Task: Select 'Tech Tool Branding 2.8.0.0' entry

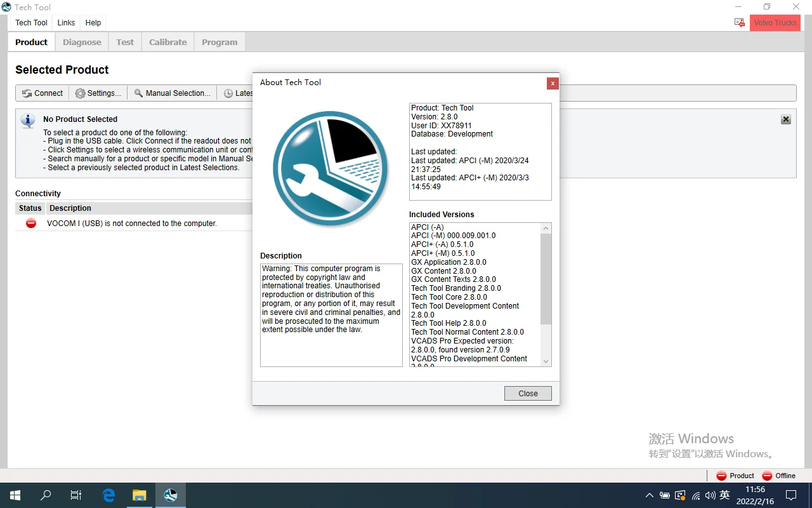Action: (456, 288)
